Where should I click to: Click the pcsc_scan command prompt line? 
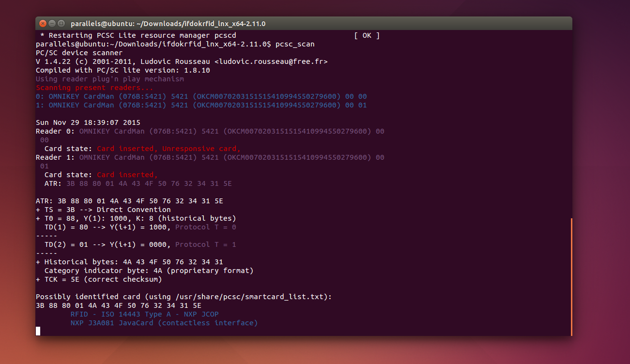pos(175,44)
